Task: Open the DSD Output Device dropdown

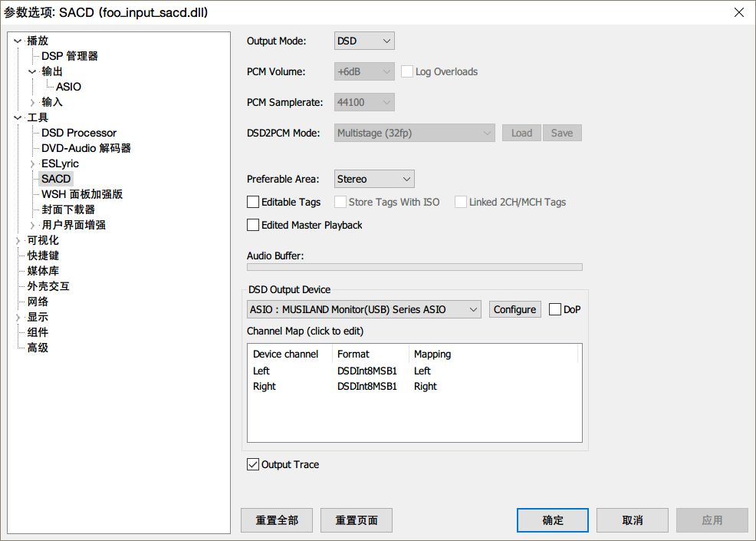Action: 364,309
